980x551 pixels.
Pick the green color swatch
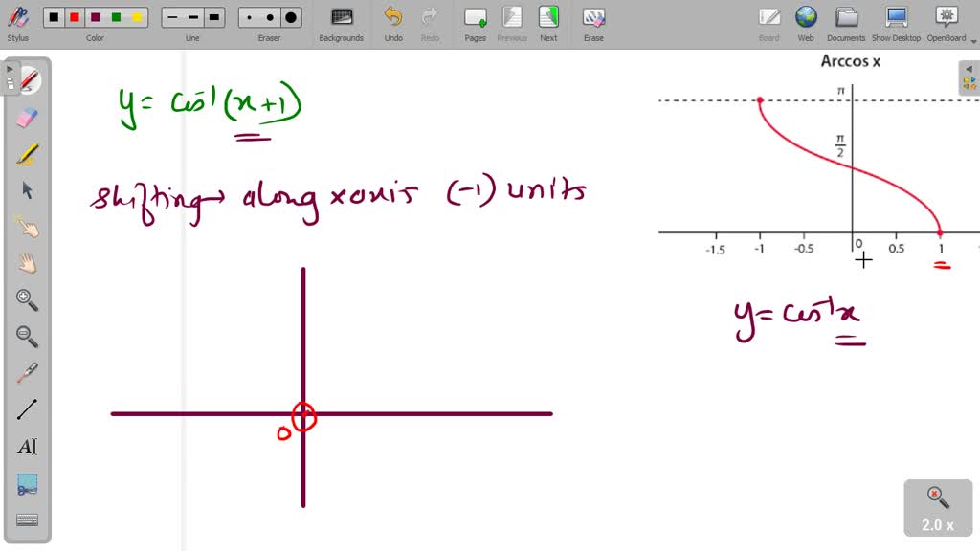119,16
